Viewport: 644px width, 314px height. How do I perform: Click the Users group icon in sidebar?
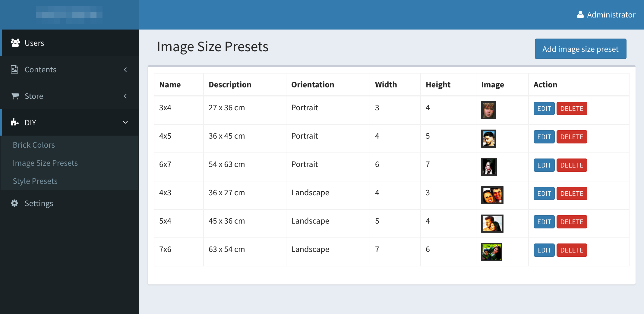click(x=15, y=43)
